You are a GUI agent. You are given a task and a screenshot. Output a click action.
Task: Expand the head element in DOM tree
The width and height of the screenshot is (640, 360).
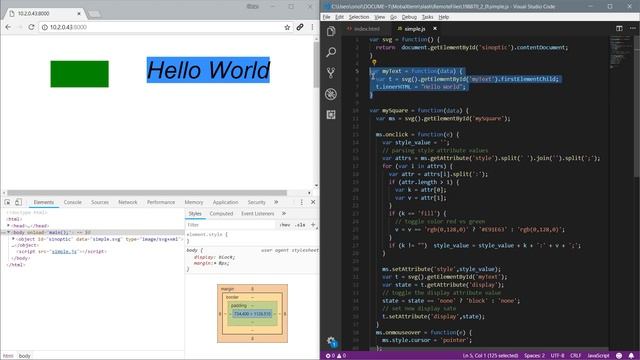point(8,226)
